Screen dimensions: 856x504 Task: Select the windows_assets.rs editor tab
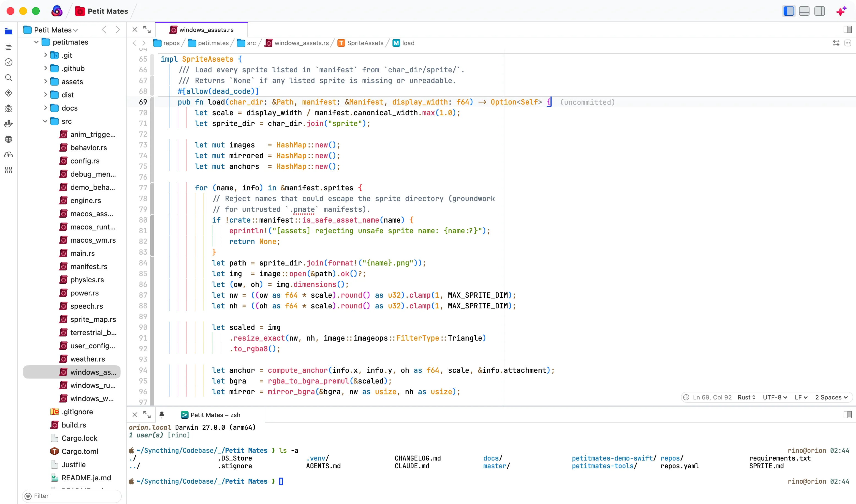[x=202, y=30]
